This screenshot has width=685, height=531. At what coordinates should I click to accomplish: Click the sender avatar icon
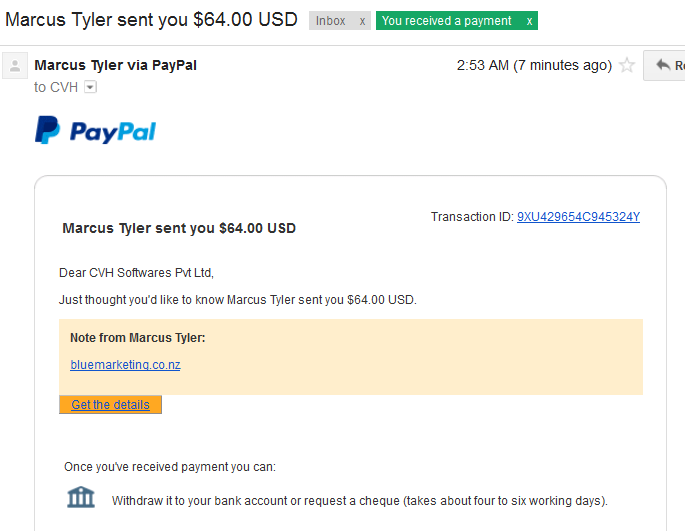pos(15,66)
